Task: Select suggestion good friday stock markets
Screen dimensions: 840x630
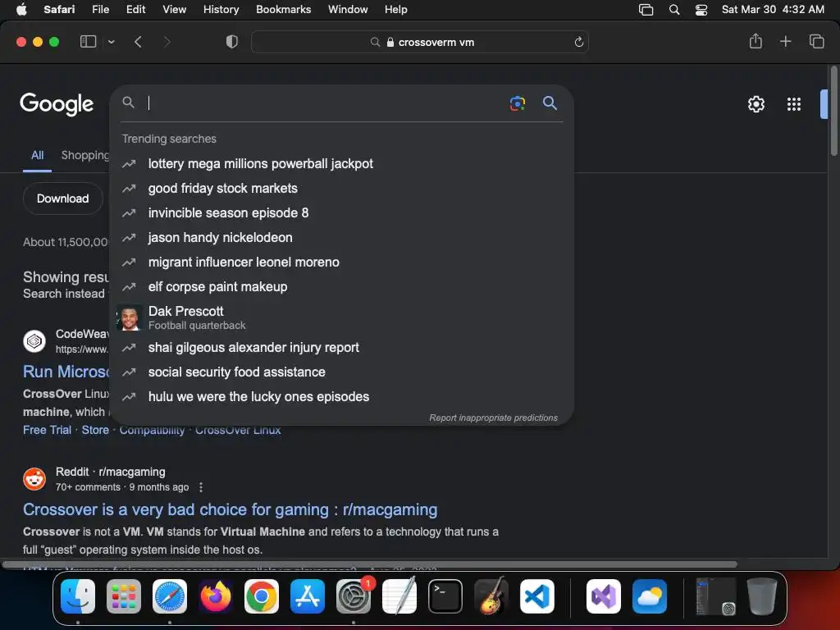Action: click(x=341, y=188)
